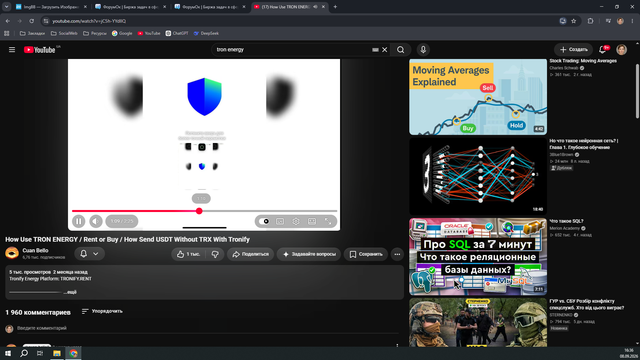Open the Google bookmark

(122, 33)
